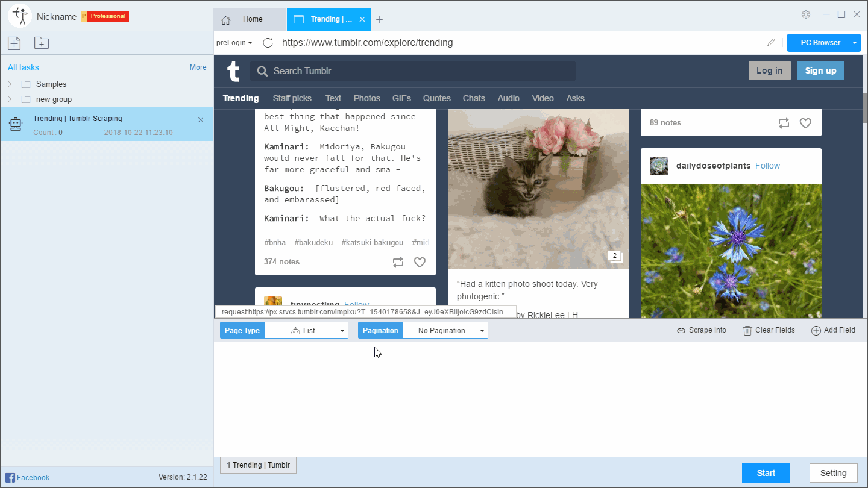
Task: Click the Search Tumblr input field
Action: [x=413, y=71]
